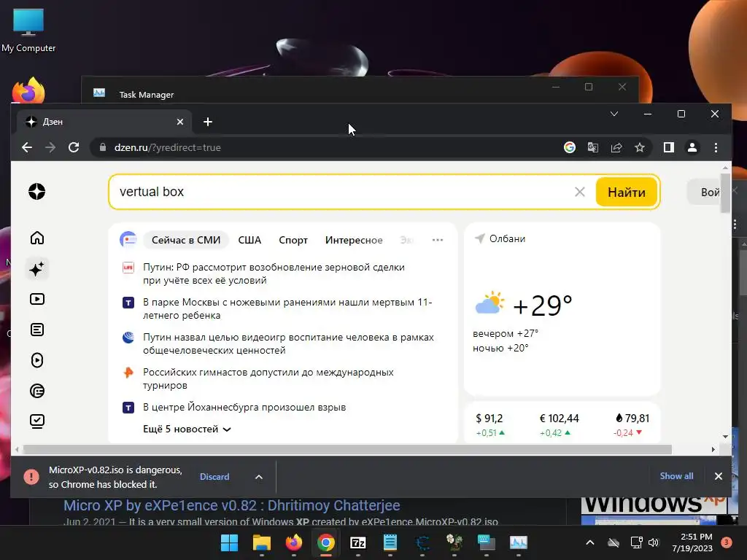Expand Ещё 5 новостей
This screenshot has width=747, height=560.
(187, 429)
